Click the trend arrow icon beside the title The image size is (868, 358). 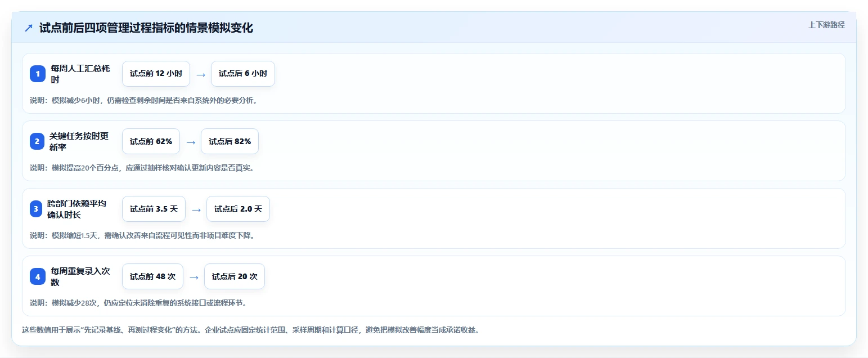(29, 28)
